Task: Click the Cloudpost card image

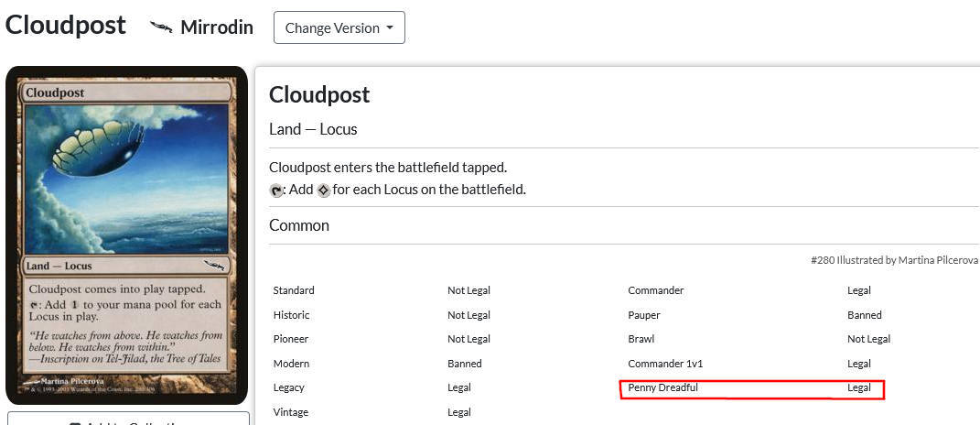Action: pos(126,234)
